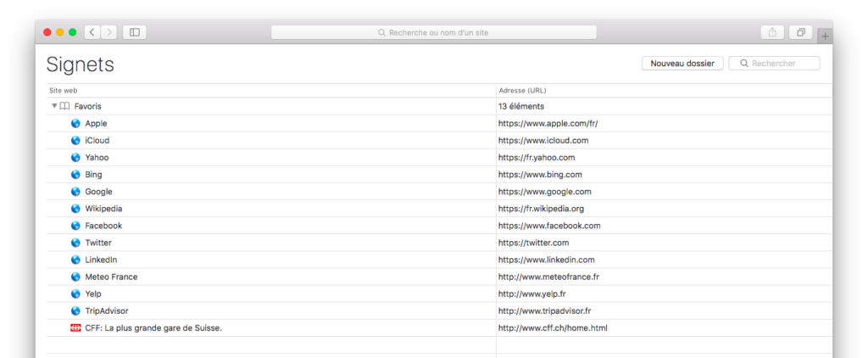Select the Apple bookmark name
Image resolution: width=868 pixels, height=358 pixels.
point(96,123)
